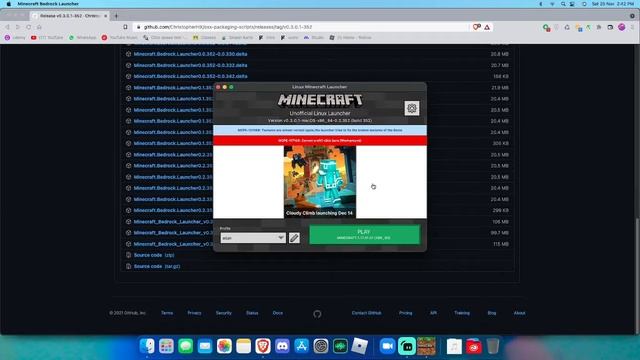Open the Blog footer link
The image size is (640, 360).
pyautogui.click(x=492, y=313)
